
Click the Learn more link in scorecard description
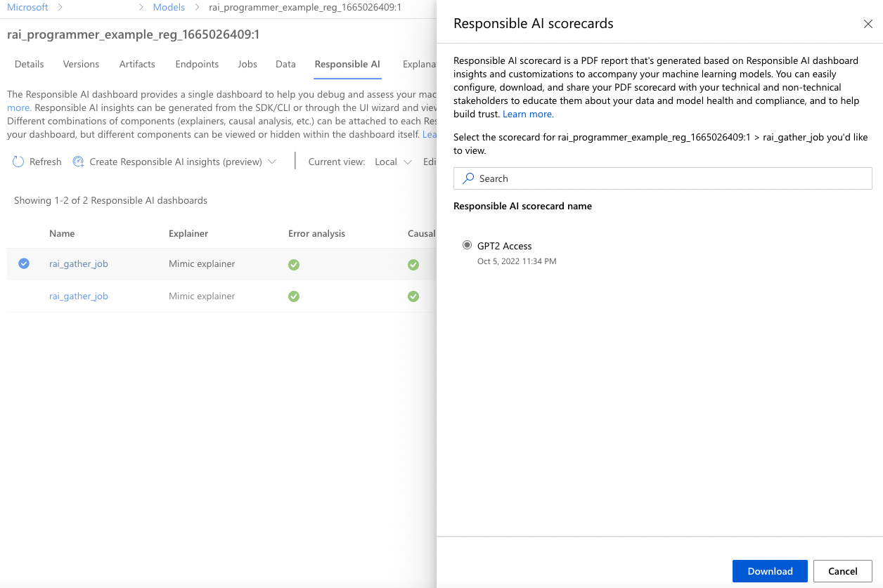(528, 114)
